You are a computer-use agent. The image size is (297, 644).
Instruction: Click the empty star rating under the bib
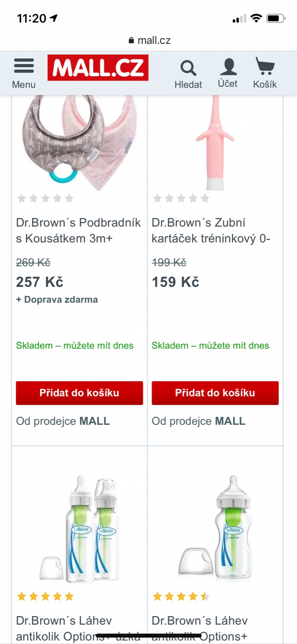(x=45, y=198)
